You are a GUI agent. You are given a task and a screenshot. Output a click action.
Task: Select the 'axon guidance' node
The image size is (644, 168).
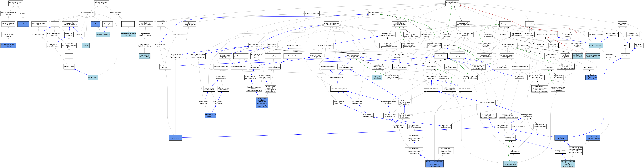tap(561, 151)
